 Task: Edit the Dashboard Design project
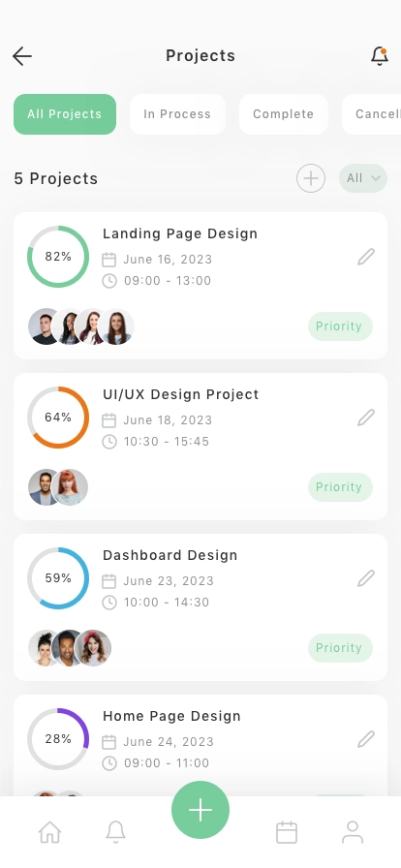click(366, 578)
